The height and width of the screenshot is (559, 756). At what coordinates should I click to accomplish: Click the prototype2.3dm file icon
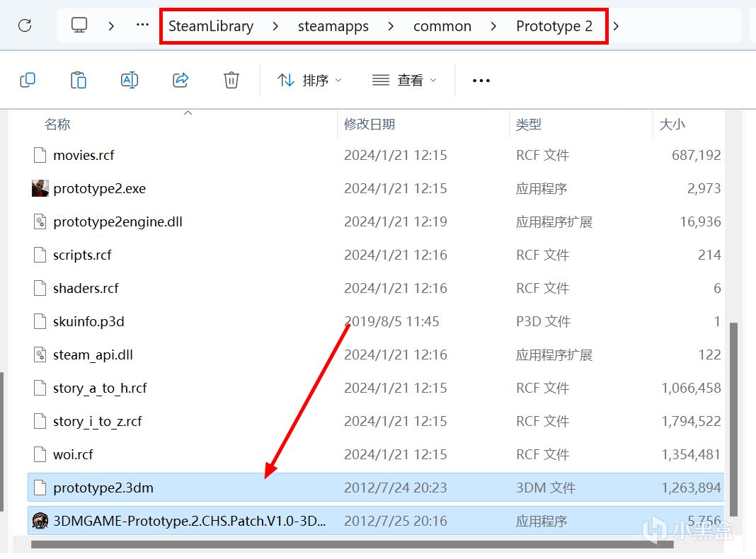point(40,488)
